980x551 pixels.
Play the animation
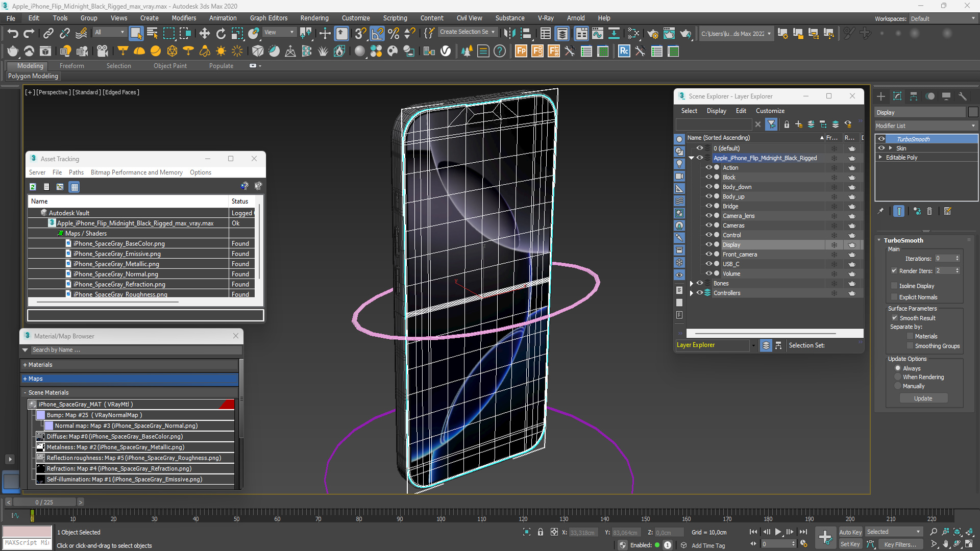coord(778,532)
